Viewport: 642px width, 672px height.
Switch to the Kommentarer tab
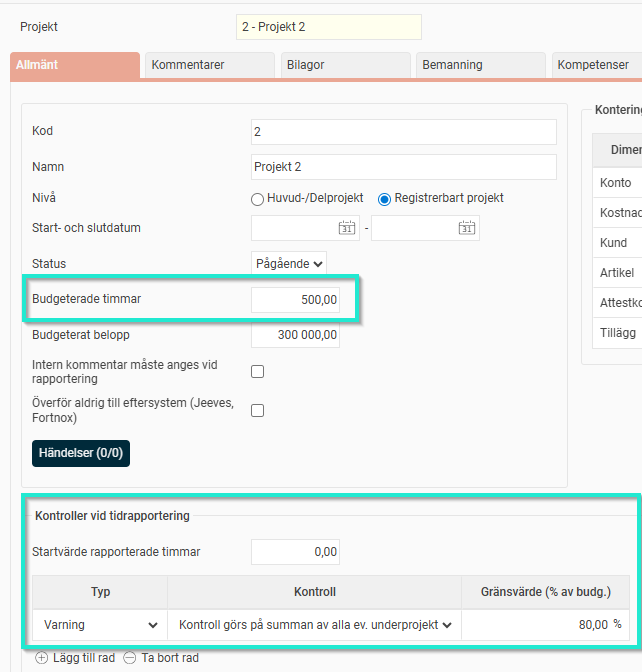click(209, 65)
